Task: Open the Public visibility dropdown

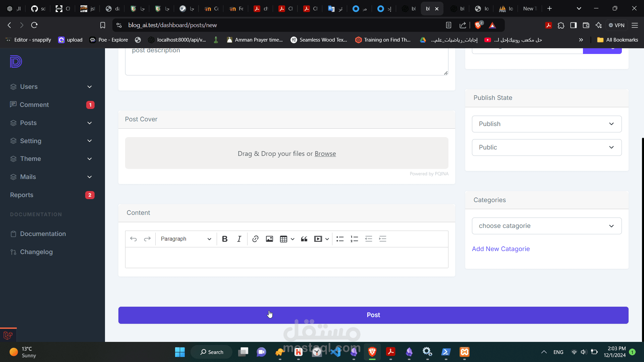Action: (x=546, y=147)
